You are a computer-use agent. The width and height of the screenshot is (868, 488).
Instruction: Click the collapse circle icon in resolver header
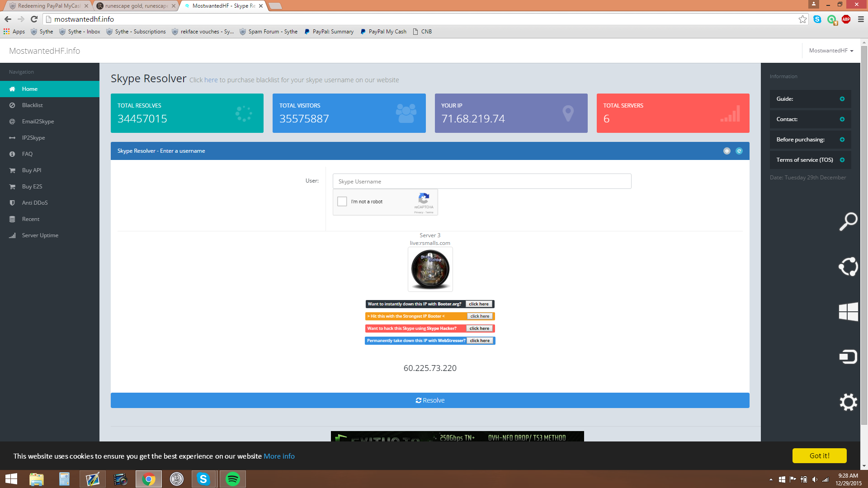(x=727, y=151)
